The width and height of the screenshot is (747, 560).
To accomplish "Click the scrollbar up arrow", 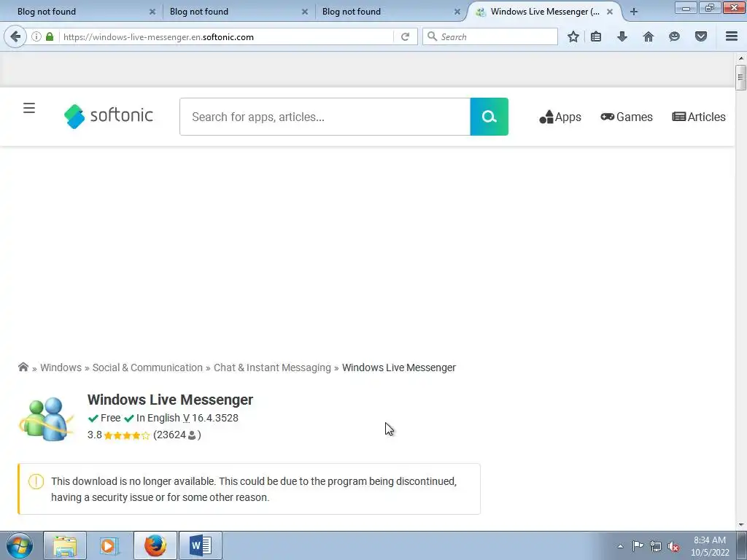I will tap(741, 58).
